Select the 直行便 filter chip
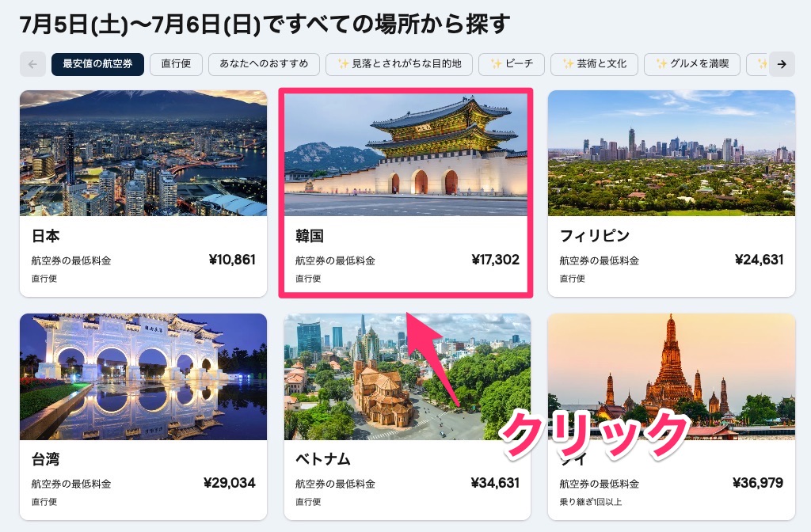This screenshot has height=532, width=811. click(x=176, y=64)
